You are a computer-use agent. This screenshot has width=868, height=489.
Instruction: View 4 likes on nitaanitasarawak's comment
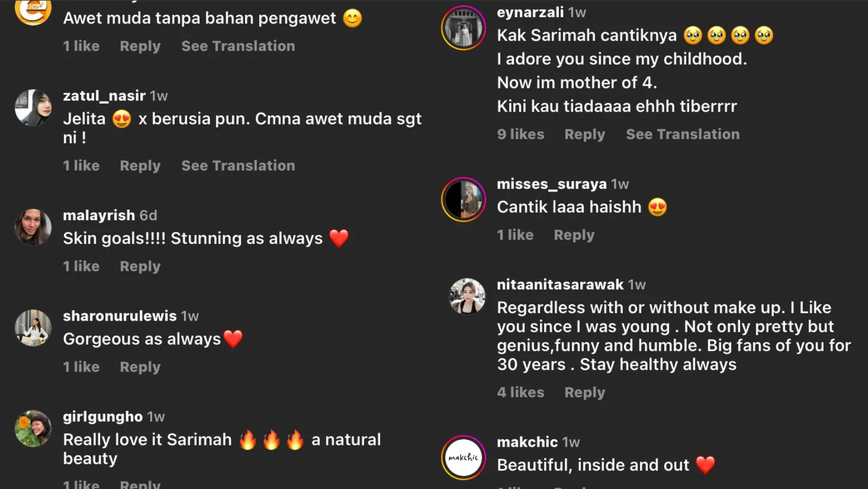pos(521,393)
